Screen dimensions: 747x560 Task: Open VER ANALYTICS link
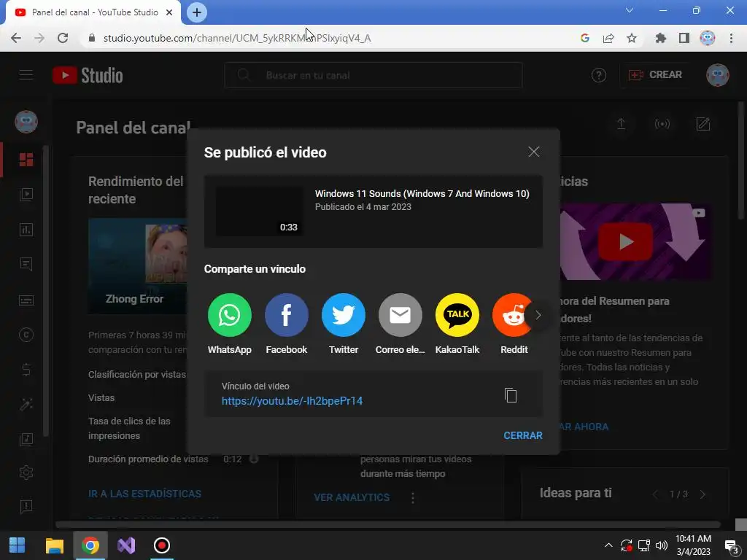click(352, 497)
